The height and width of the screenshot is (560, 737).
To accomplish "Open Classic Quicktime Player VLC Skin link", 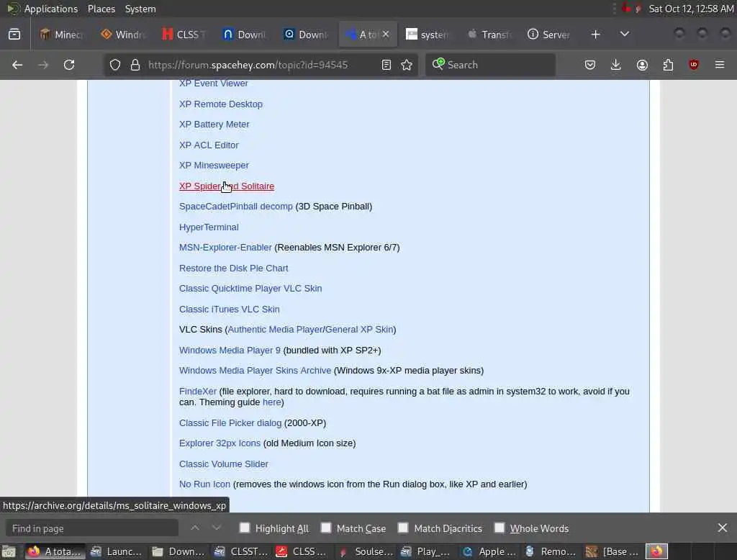I will click(250, 288).
